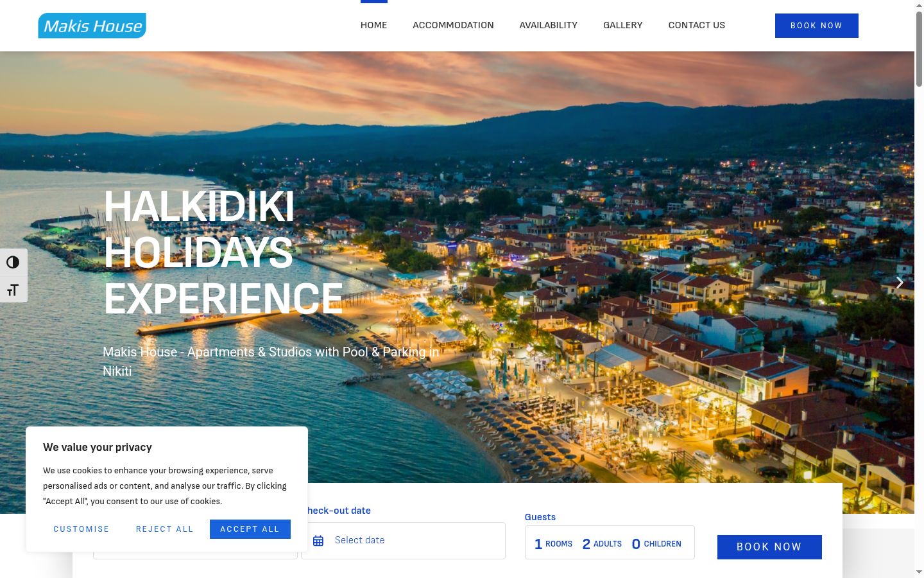Viewport: 924px width, 578px height.
Task: Go to Accommodation page
Action: pos(453,25)
